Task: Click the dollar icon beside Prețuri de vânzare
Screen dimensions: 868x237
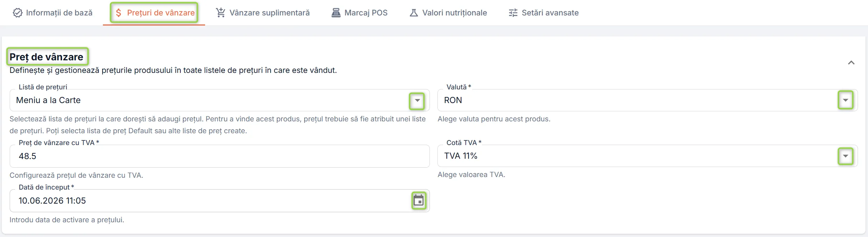Action: pos(119,13)
